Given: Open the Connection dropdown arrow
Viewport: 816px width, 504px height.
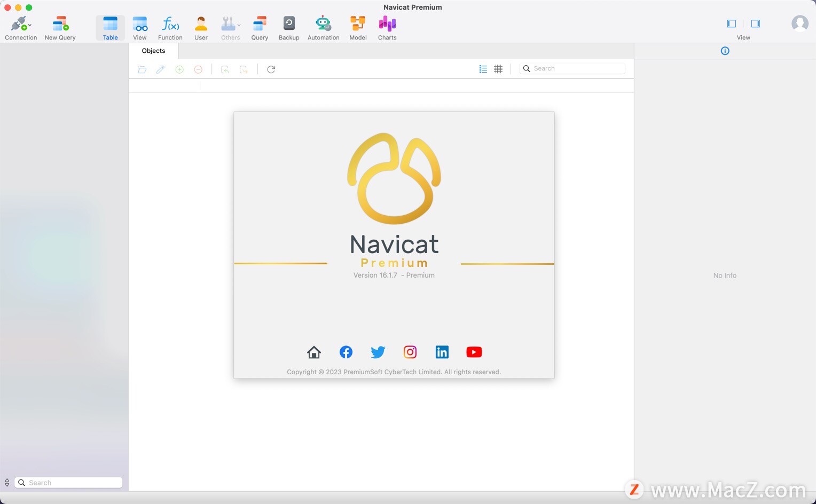Looking at the screenshot, I should pos(30,25).
